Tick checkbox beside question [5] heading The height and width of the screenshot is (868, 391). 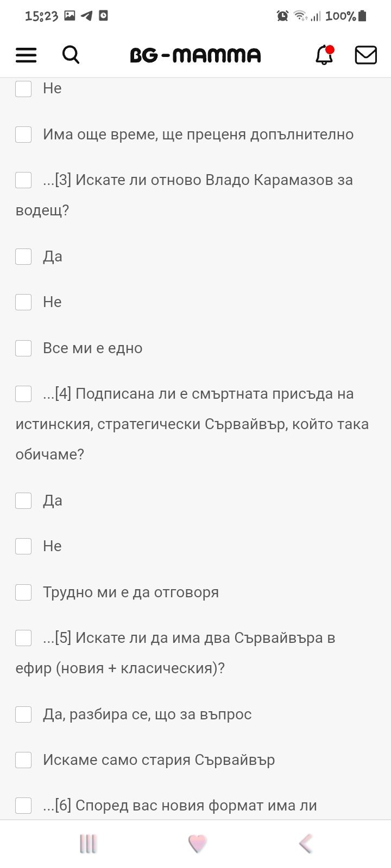(23, 637)
